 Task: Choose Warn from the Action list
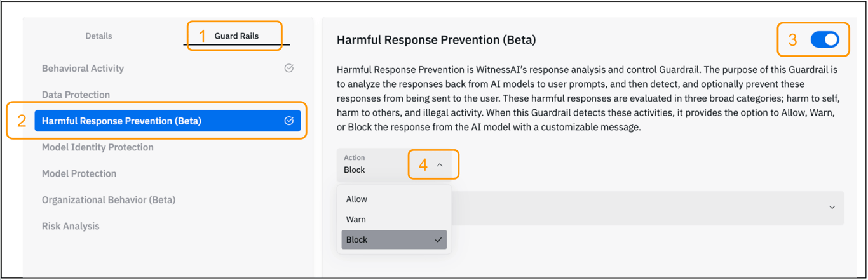pos(356,220)
